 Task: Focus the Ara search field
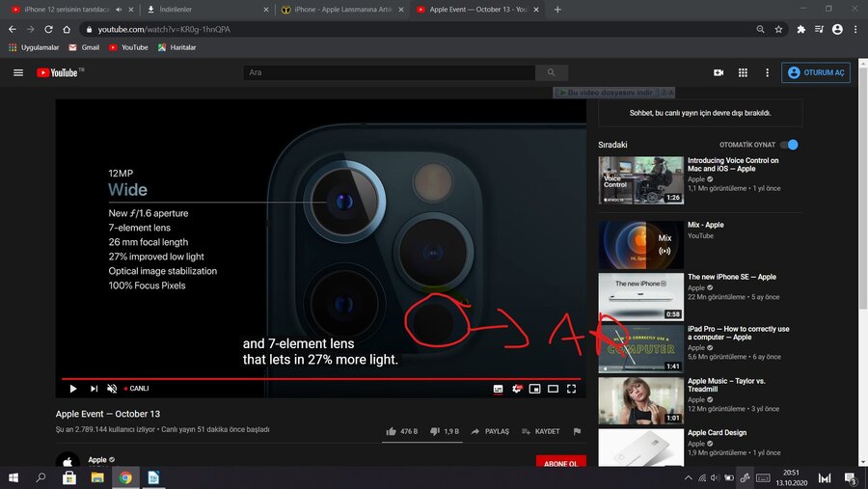pos(390,72)
